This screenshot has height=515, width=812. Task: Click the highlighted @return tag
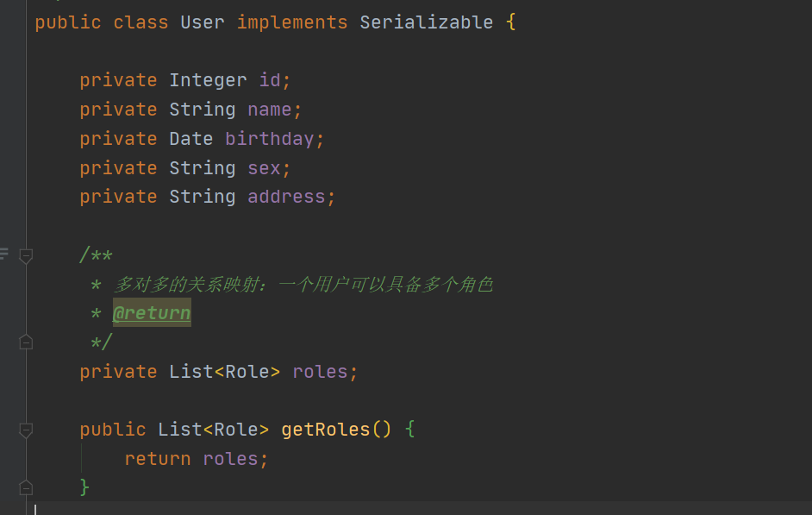click(x=152, y=313)
